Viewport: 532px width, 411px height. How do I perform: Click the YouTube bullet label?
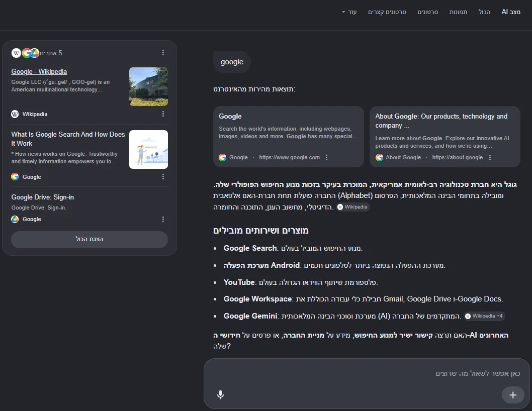[239, 282]
